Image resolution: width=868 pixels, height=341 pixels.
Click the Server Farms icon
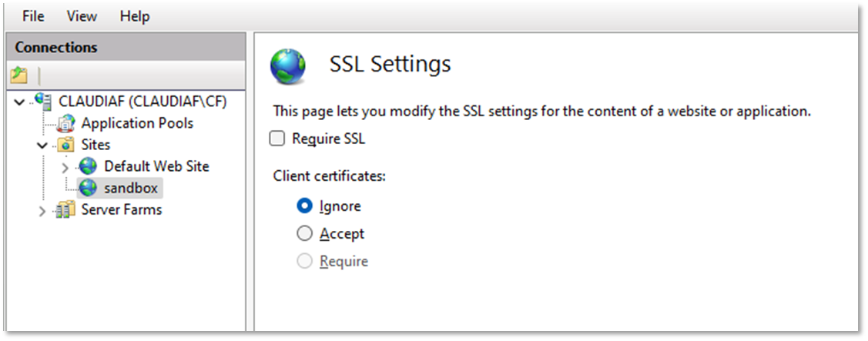click(66, 209)
